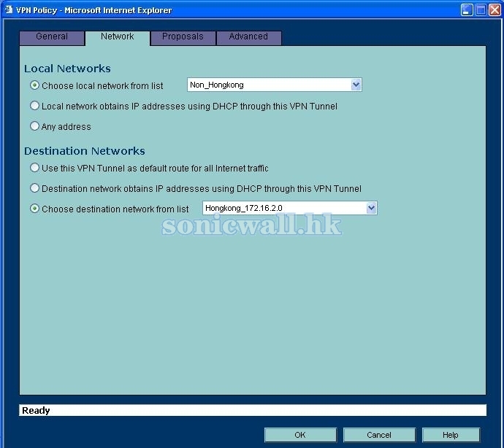This screenshot has width=504, height=448.
Task: Click the OK button
Action: point(300,435)
